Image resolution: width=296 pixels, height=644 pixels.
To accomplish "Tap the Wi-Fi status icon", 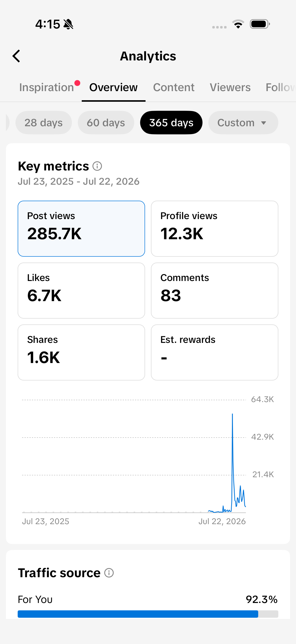I will (x=238, y=24).
